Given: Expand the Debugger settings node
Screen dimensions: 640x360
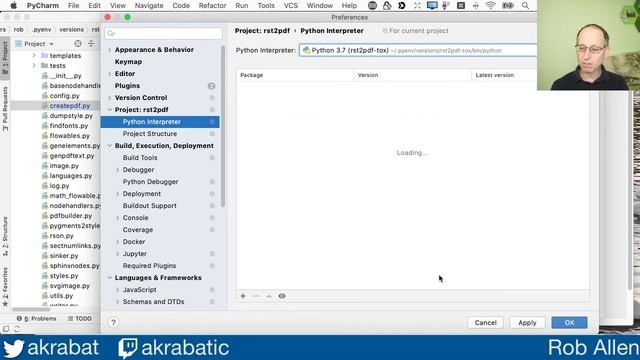Looking at the screenshot, I should [118, 170].
